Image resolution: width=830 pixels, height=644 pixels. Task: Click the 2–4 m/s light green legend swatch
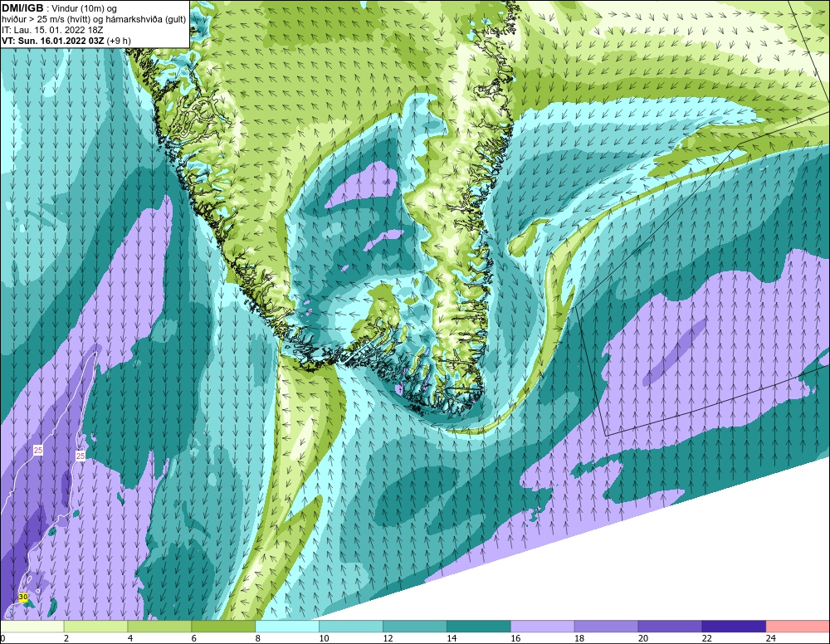95,627
